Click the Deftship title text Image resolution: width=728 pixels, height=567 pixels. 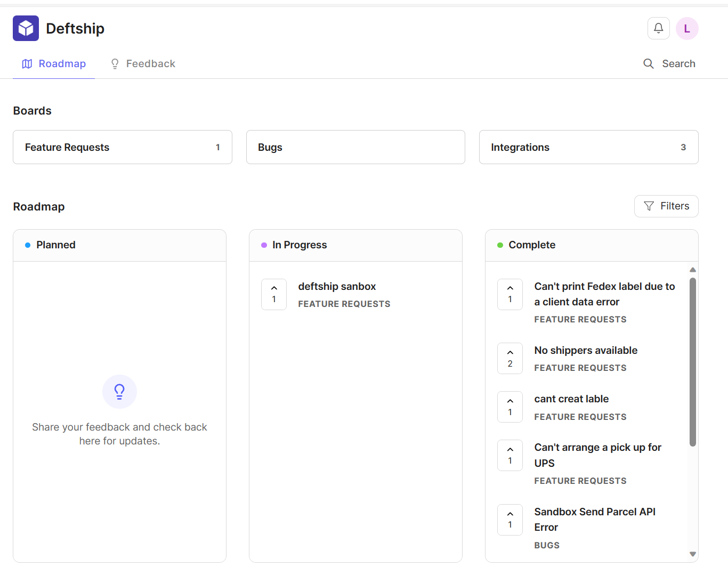click(75, 29)
